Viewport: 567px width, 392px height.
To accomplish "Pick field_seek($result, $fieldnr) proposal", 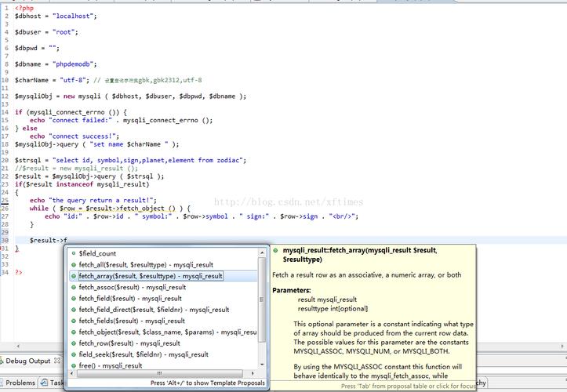I will tap(144, 354).
